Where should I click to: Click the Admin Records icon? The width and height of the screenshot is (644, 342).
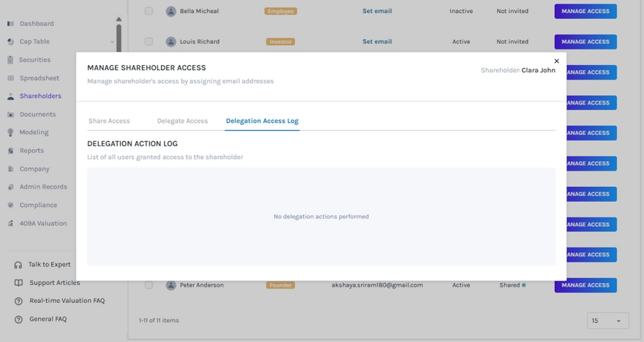11,187
